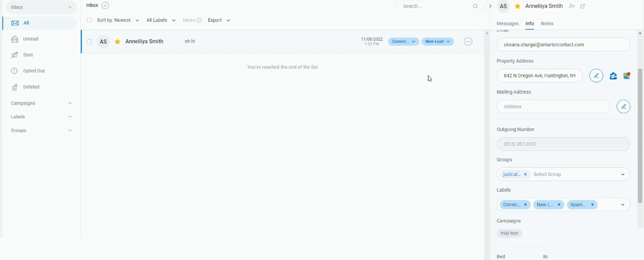This screenshot has width=644, height=260.
Task: Expand the Campaigns sidebar section
Action: point(41,103)
